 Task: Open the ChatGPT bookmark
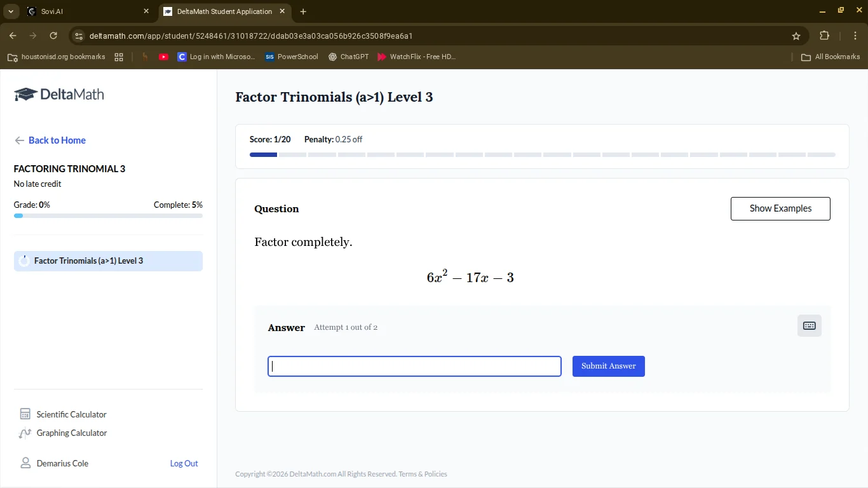348,57
